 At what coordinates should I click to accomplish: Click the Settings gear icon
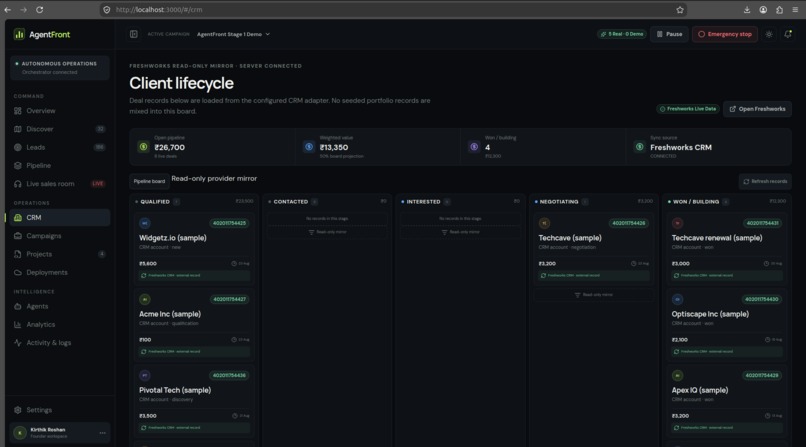pos(18,410)
